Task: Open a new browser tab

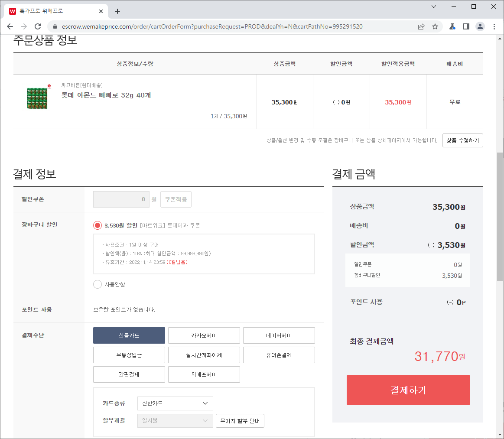Action: [x=117, y=11]
